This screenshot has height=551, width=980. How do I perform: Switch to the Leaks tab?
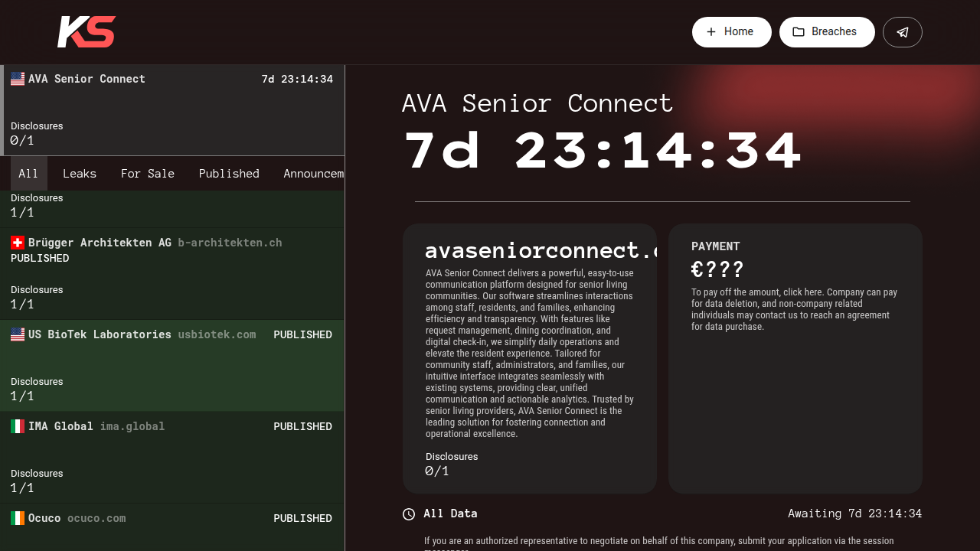(x=80, y=174)
